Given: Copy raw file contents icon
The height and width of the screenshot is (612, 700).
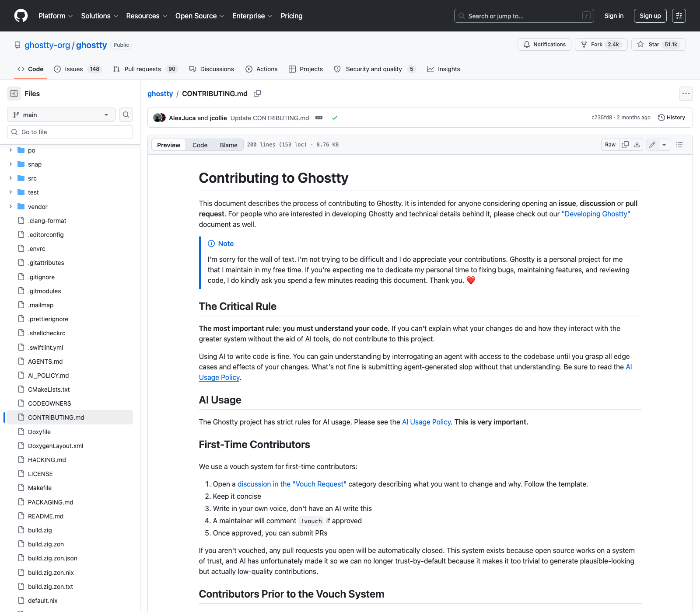Looking at the screenshot, I should point(625,145).
